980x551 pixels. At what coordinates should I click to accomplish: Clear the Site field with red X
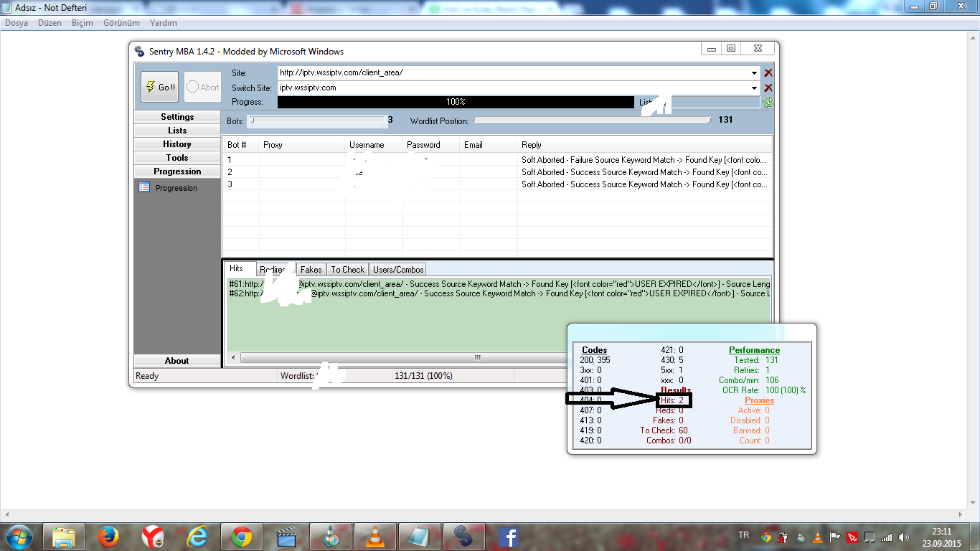[768, 72]
